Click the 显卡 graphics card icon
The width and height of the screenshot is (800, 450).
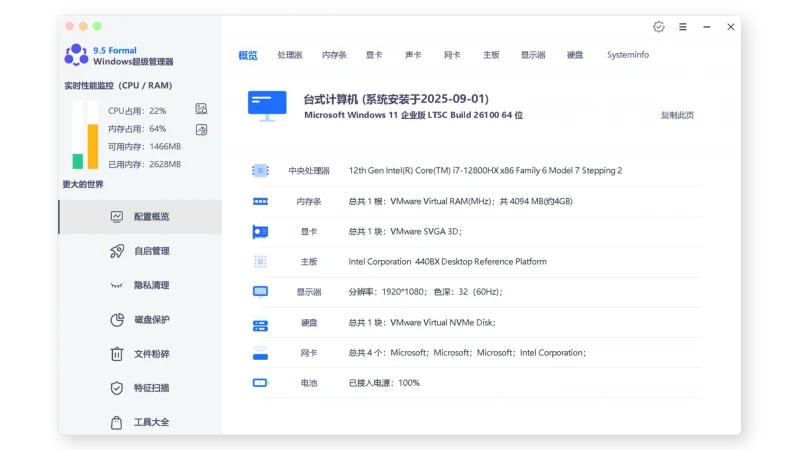point(260,232)
